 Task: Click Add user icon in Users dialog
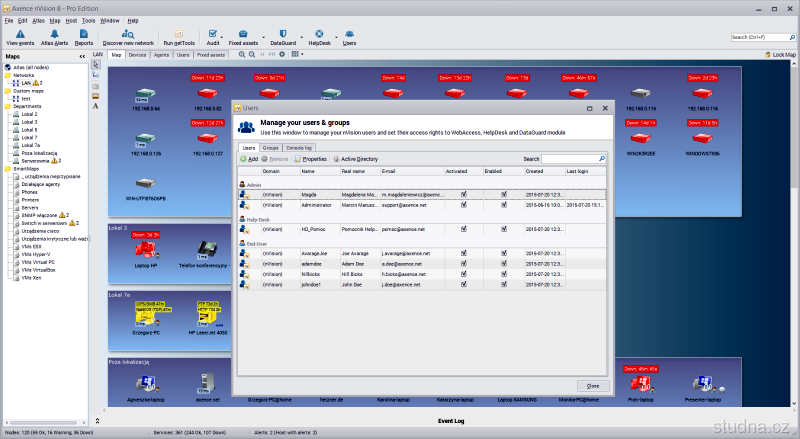click(x=249, y=159)
